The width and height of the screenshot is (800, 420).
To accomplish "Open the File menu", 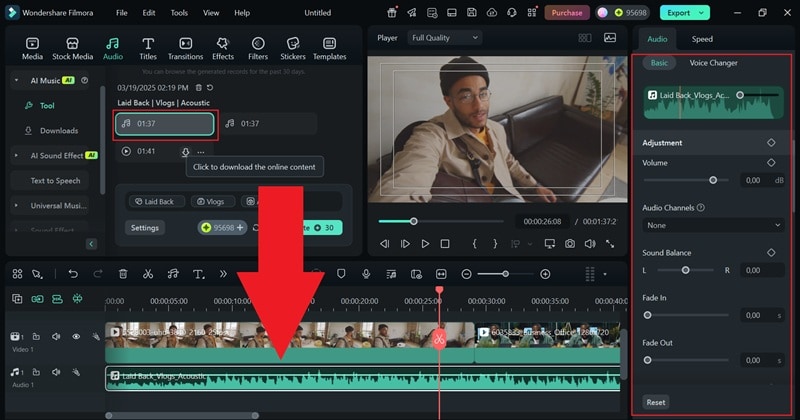I will (121, 13).
